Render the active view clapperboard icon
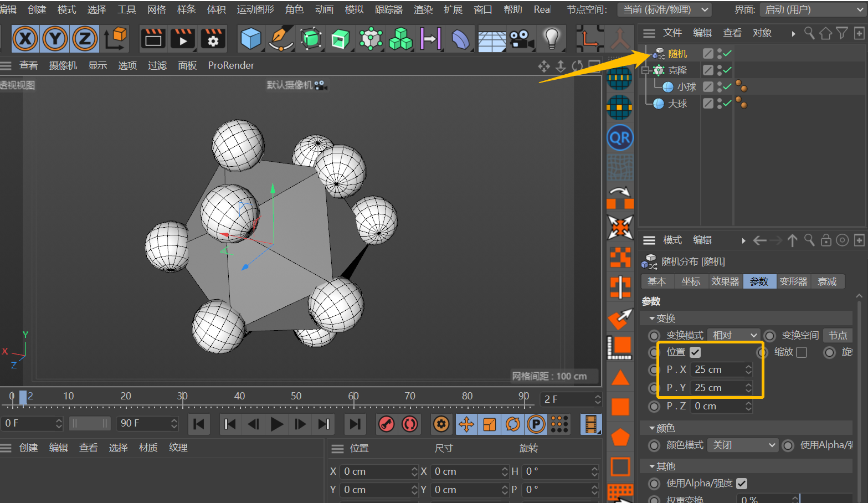 coord(153,39)
